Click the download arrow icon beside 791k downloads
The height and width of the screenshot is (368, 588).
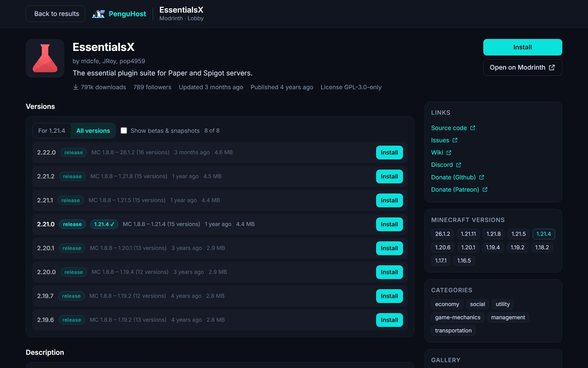[76, 87]
